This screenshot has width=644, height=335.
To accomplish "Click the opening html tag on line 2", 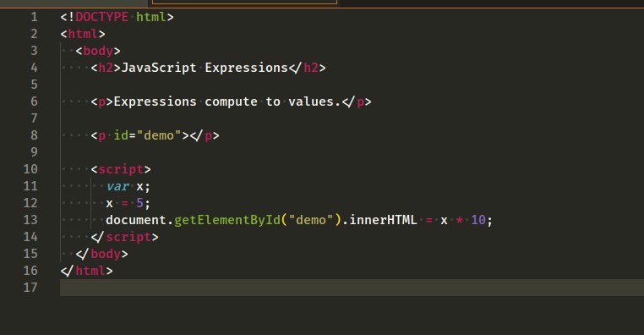I will click(83, 34).
